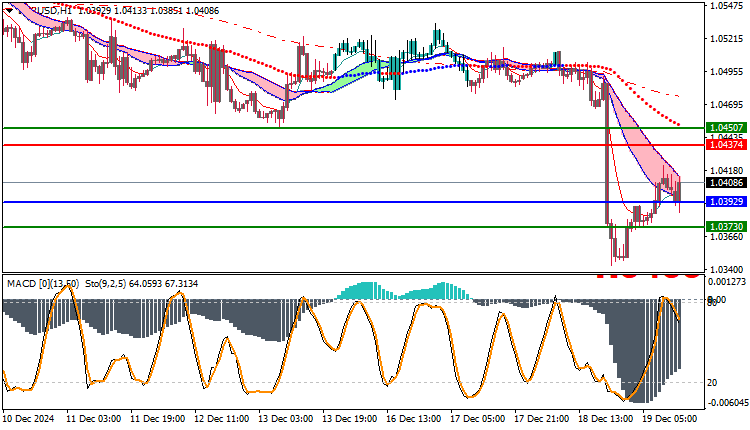Click the chart menu triangle at top-left
The width and height of the screenshot is (750, 430).
(x=9, y=10)
